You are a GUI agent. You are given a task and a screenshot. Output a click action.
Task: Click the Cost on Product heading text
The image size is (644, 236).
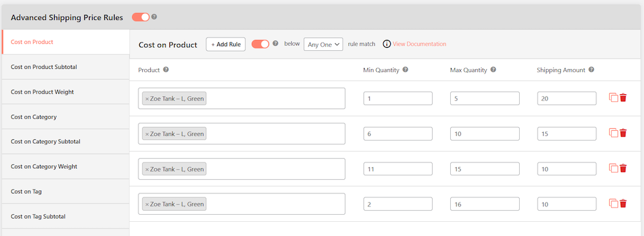(168, 45)
